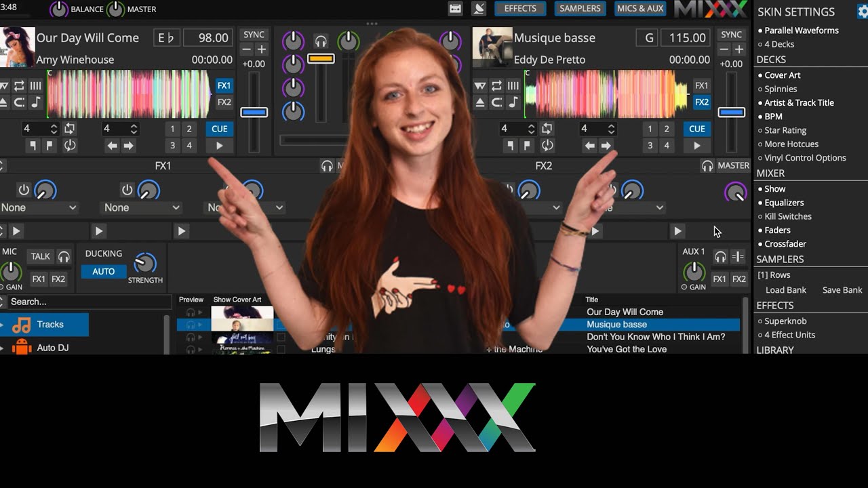Screen dimensions: 868x488
Task: Open beatjump size spinner on deck 1
Action: coord(121,128)
